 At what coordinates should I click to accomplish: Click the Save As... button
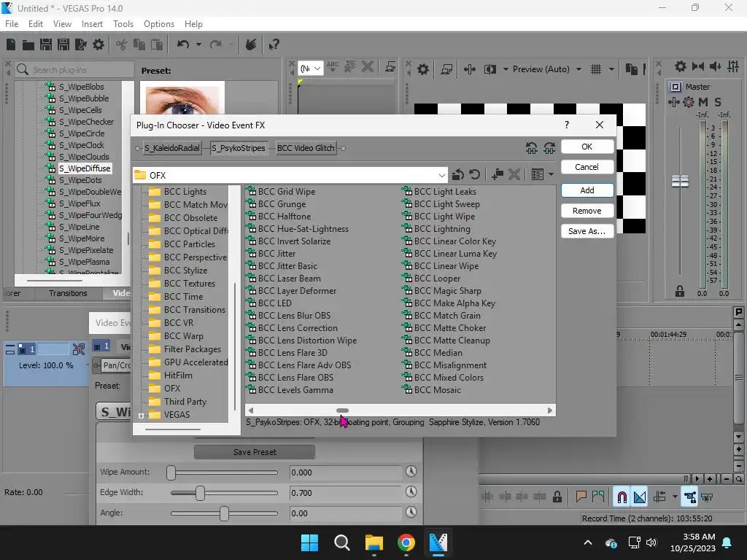[587, 231]
